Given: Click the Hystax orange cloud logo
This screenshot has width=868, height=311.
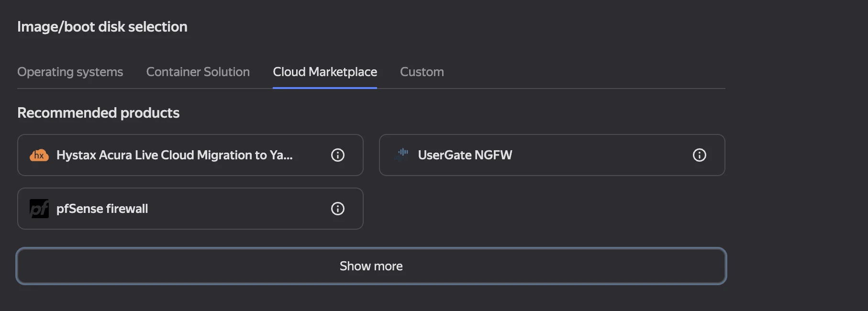Looking at the screenshot, I should [39, 155].
